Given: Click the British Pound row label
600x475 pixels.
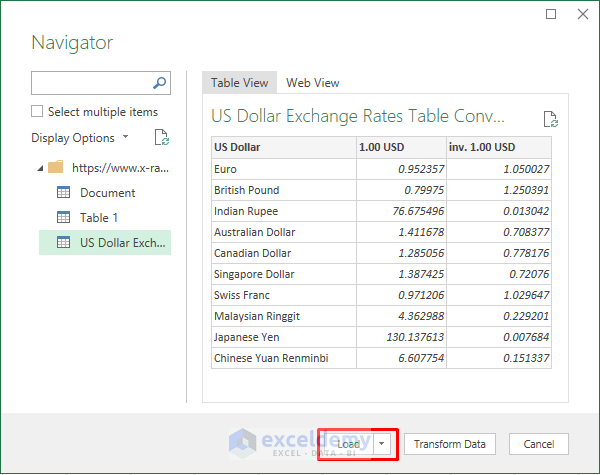Looking at the screenshot, I should [247, 190].
